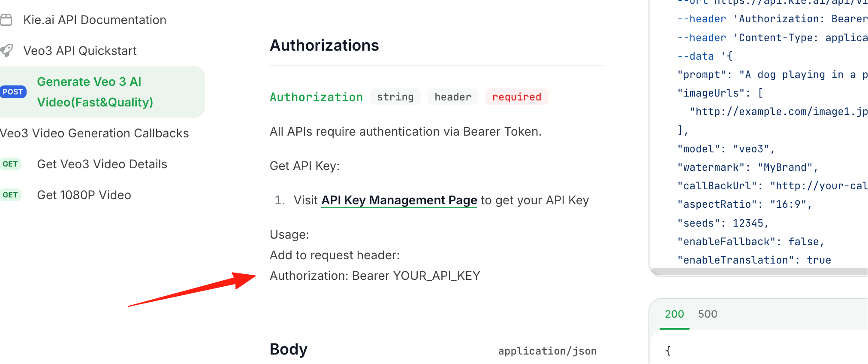Click the GET badge for 1080P Video

(10, 195)
